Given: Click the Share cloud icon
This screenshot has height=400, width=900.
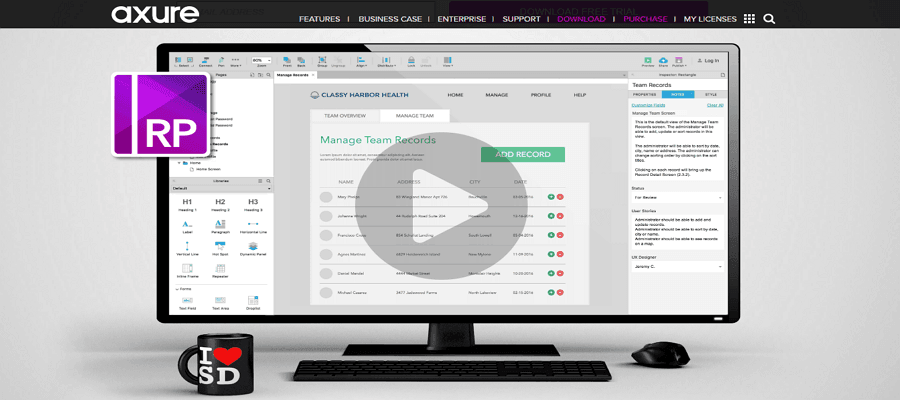Looking at the screenshot, I should 664,62.
